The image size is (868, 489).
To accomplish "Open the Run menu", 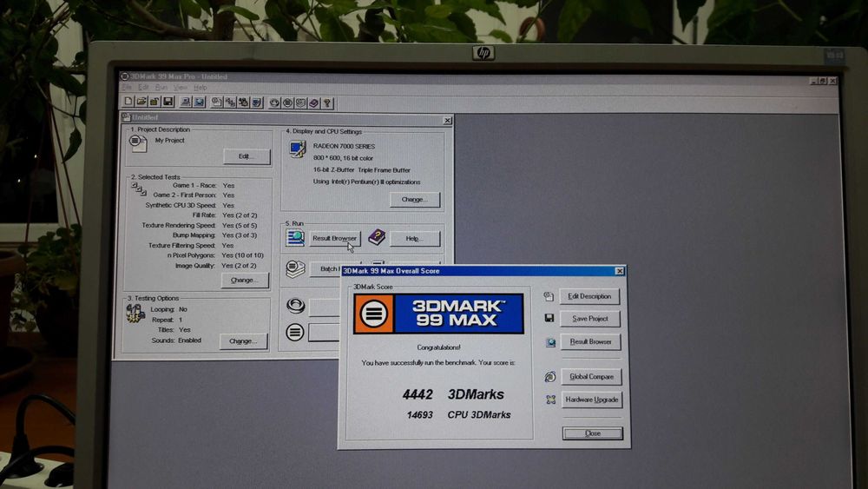I will (161, 88).
